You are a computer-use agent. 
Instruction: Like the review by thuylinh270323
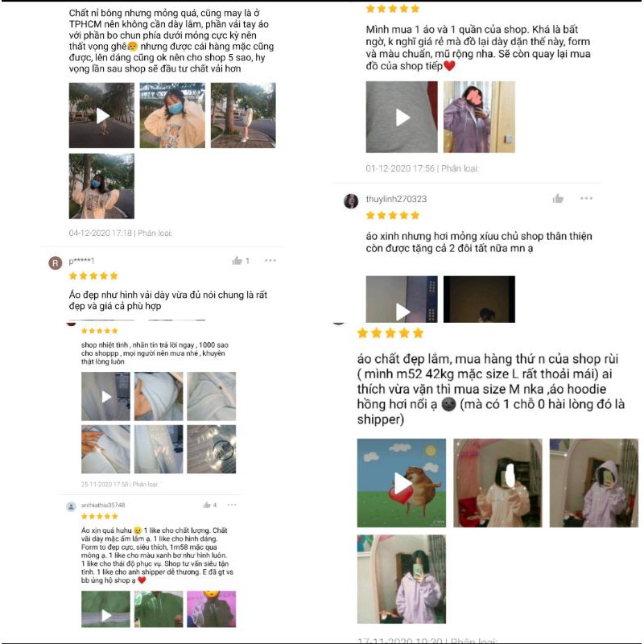pyautogui.click(x=558, y=199)
